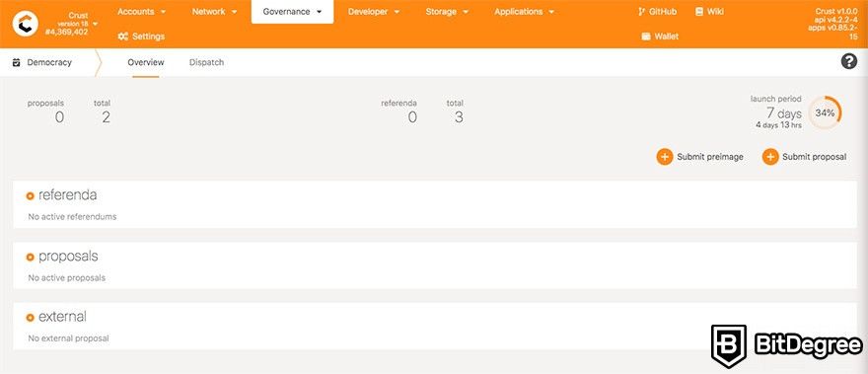The image size is (868, 374).
Task: Select the Overview tab
Action: click(146, 62)
